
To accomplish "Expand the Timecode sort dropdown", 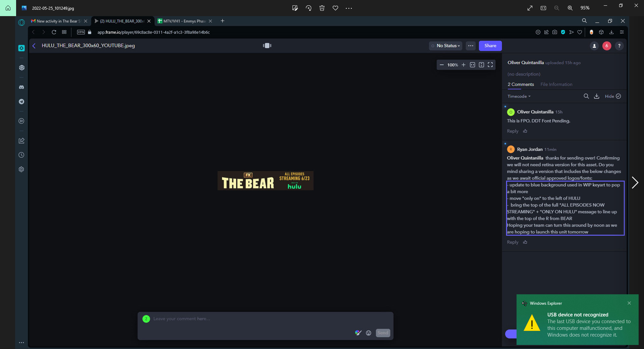I will tap(519, 96).
